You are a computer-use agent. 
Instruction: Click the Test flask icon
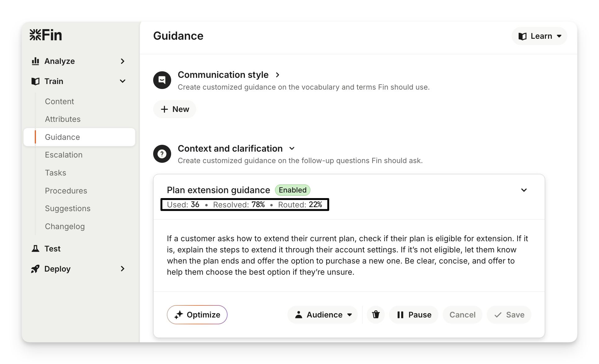point(36,249)
